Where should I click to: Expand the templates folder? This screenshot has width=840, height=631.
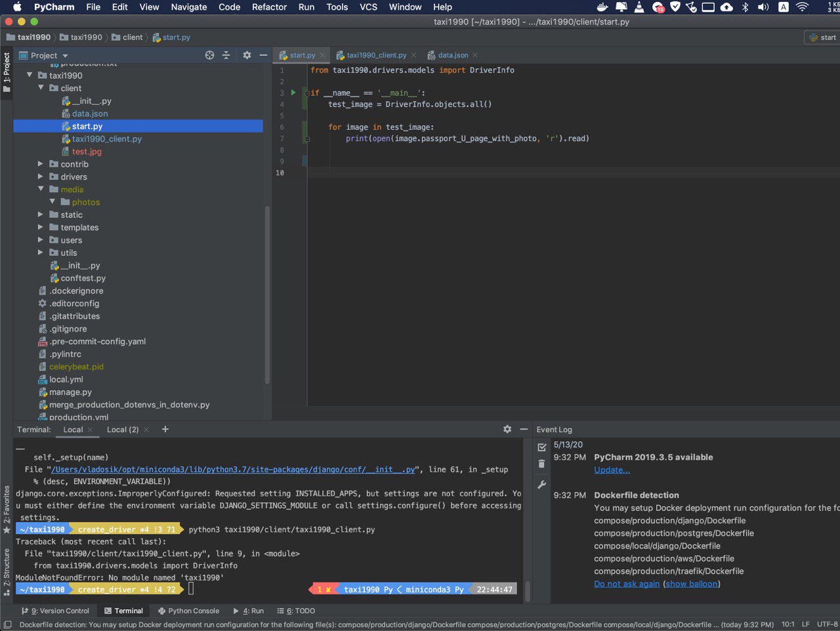click(41, 227)
